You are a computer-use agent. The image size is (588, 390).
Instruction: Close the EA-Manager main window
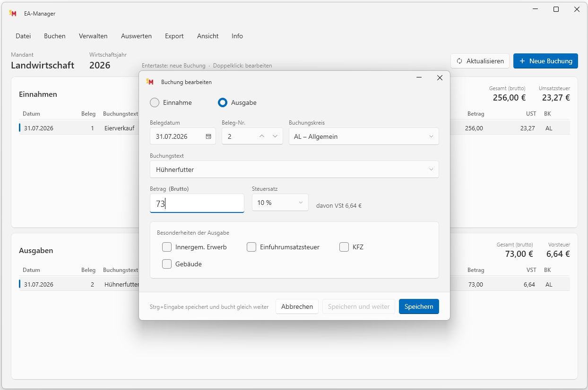577,9
